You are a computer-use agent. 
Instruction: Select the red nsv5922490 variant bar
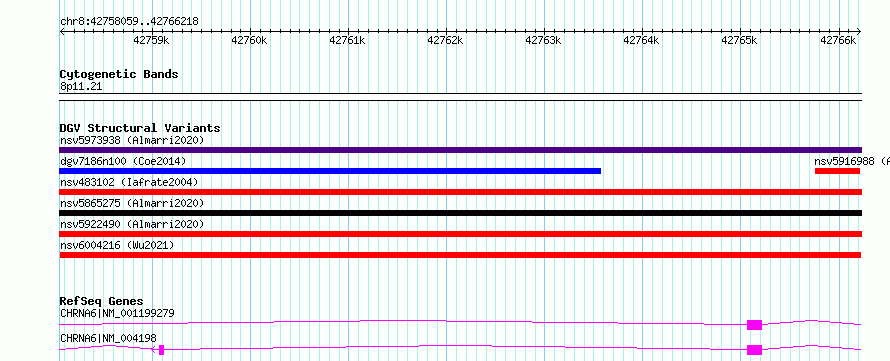tap(460, 234)
